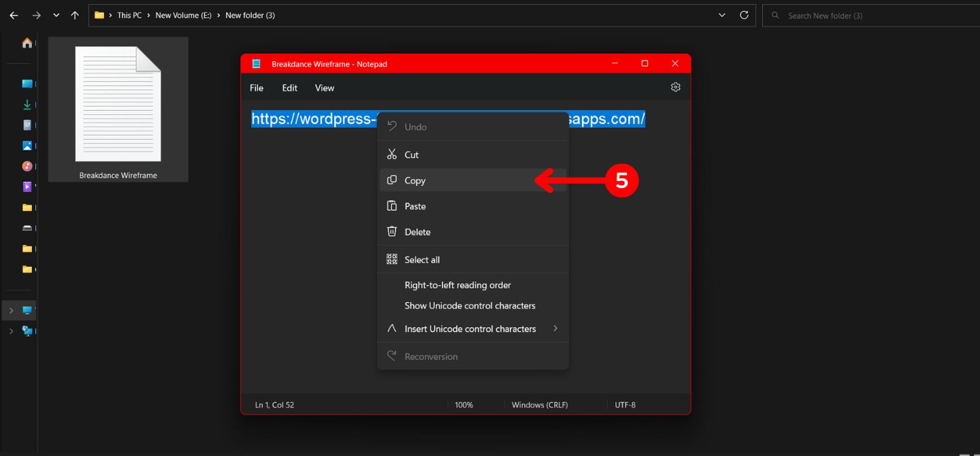This screenshot has width=980, height=456.
Task: Refresh the folder view
Action: coord(744,14)
